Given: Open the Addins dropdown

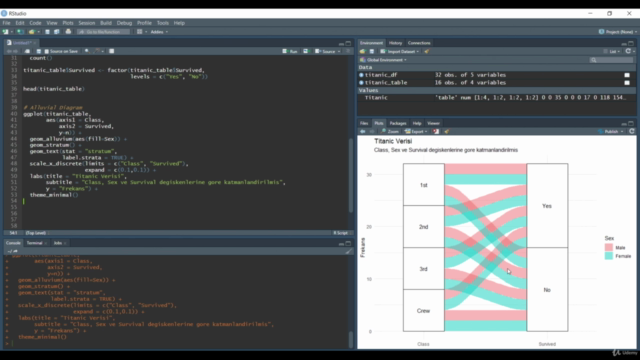Looking at the screenshot, I should [159, 32].
